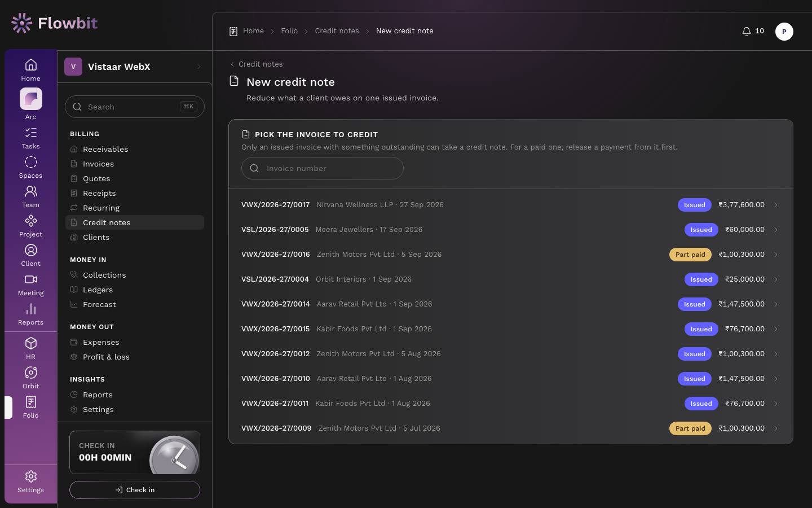Viewport: 812px width, 508px height.
Task: Select invoice VWX/2026-27/0011 Kabir Foods
Action: coord(511,404)
